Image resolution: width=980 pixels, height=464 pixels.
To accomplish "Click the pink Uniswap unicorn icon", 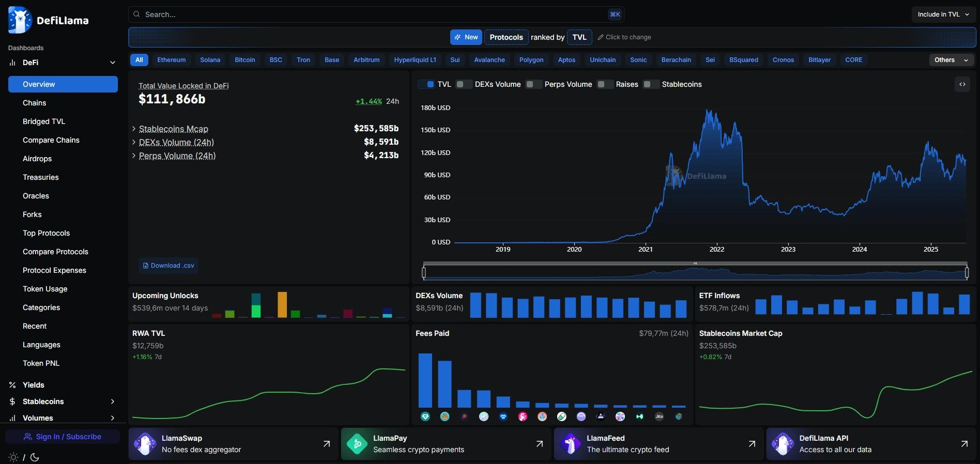I will click(x=523, y=416).
